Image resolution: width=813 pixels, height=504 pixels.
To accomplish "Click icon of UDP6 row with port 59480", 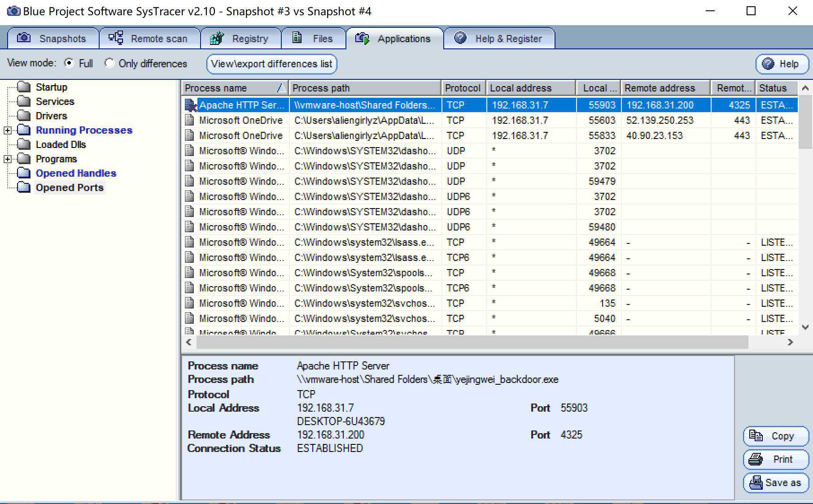I will (190, 227).
